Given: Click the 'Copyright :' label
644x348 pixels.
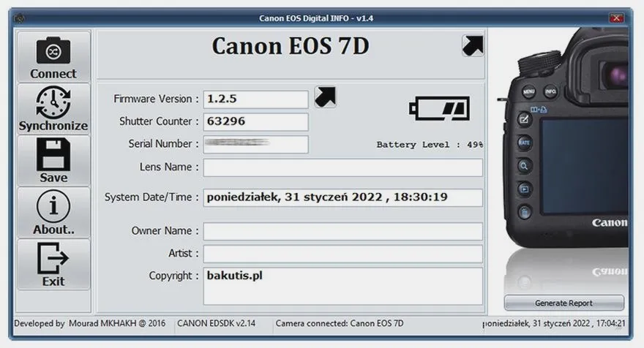Looking at the screenshot, I should point(174,276).
